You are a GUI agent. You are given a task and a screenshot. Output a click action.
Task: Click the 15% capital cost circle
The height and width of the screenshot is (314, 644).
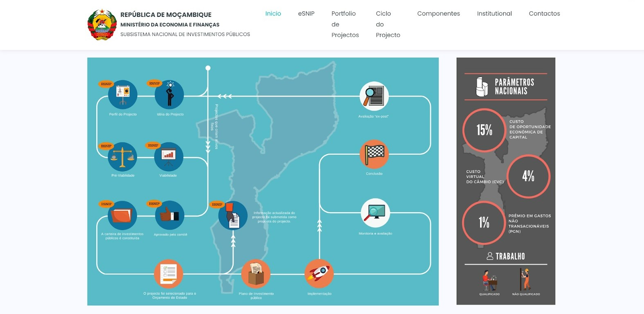pos(484,130)
